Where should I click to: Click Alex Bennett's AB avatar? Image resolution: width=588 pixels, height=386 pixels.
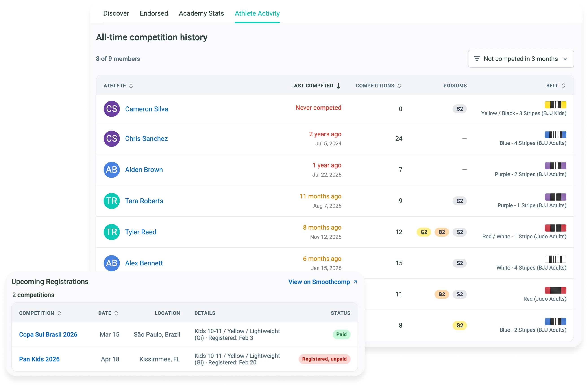111,263
